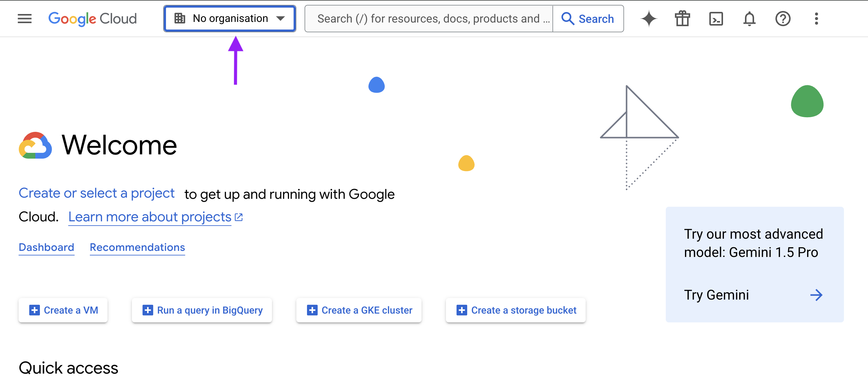Viewport: 868px width, 383px height.
Task: Switch to the Dashboard tab
Action: (x=47, y=248)
